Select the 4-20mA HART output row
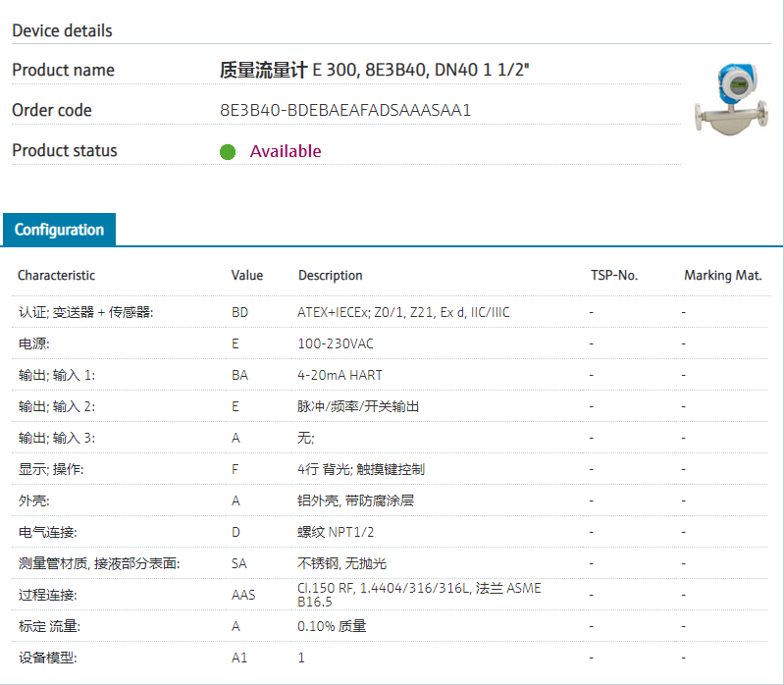Screen dimensions: 784x685 (x=339, y=375)
